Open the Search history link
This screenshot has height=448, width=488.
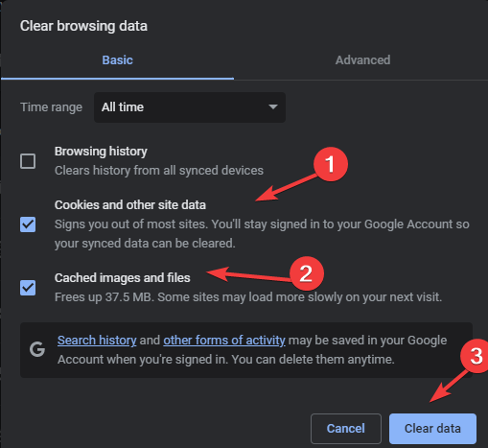point(97,341)
